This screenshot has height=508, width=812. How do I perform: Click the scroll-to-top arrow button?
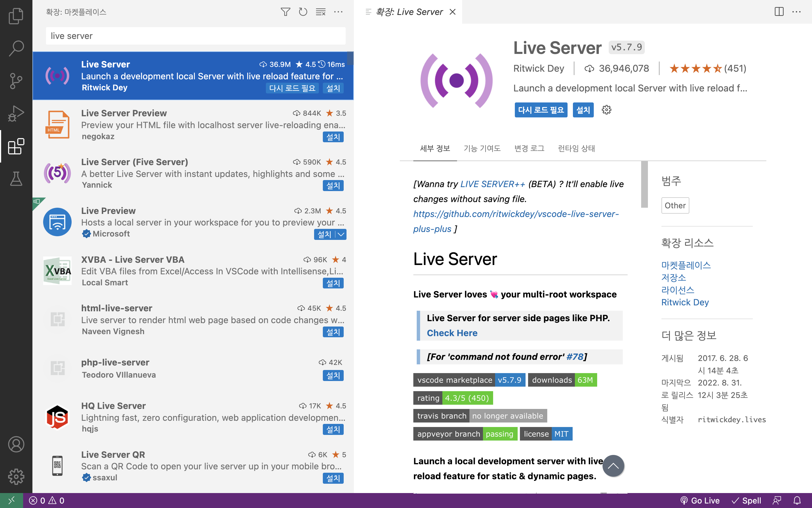point(613,466)
